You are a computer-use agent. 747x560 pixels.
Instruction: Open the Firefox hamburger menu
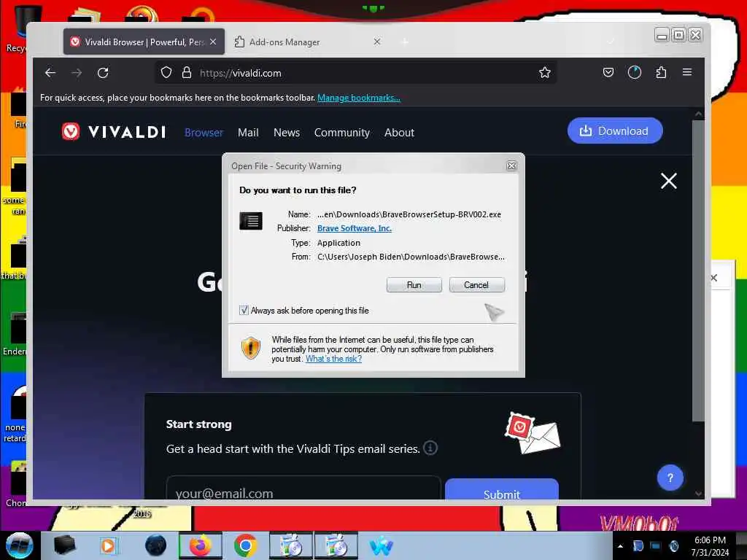686,72
